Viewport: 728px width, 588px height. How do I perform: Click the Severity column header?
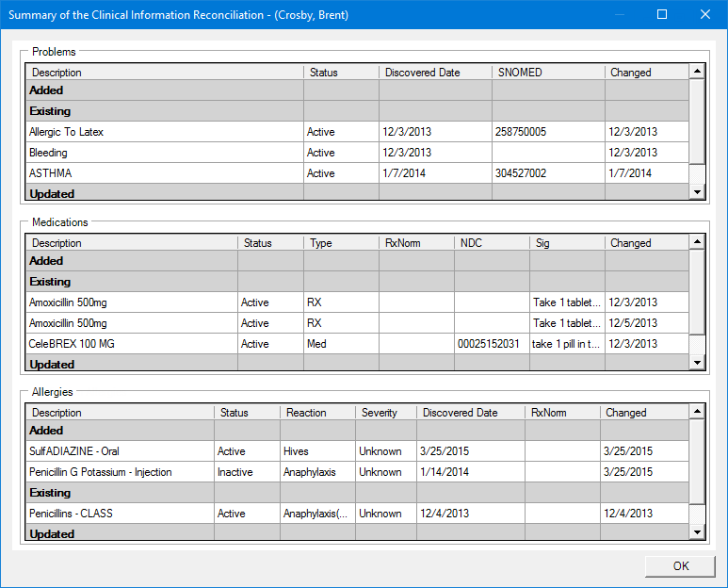386,413
